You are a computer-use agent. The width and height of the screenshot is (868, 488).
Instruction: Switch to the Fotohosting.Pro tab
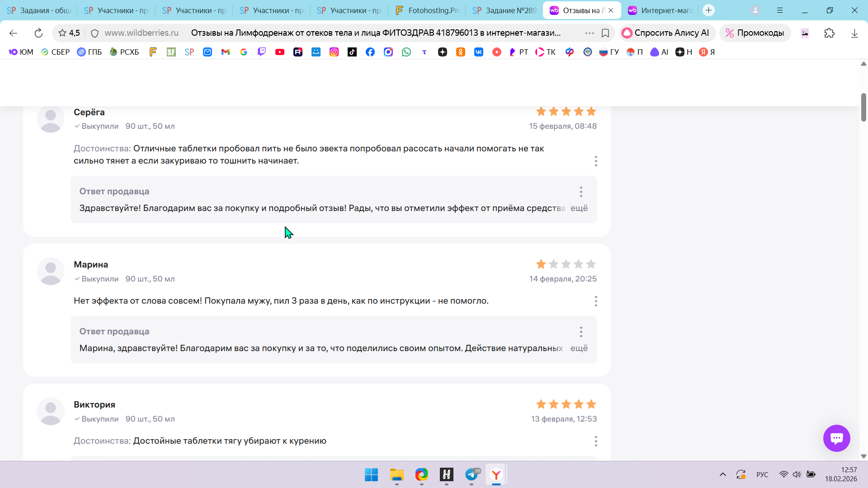click(x=427, y=10)
